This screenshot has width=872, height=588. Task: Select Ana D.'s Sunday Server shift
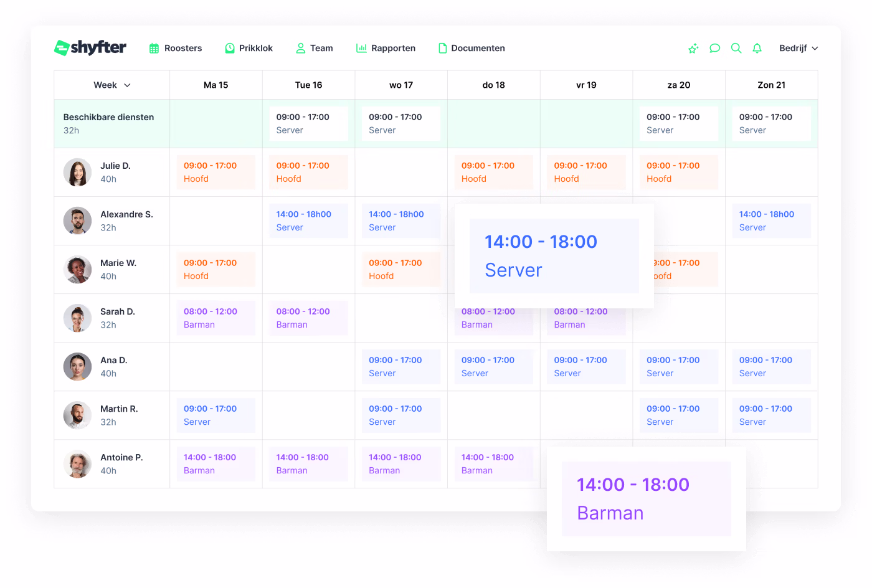(x=771, y=366)
